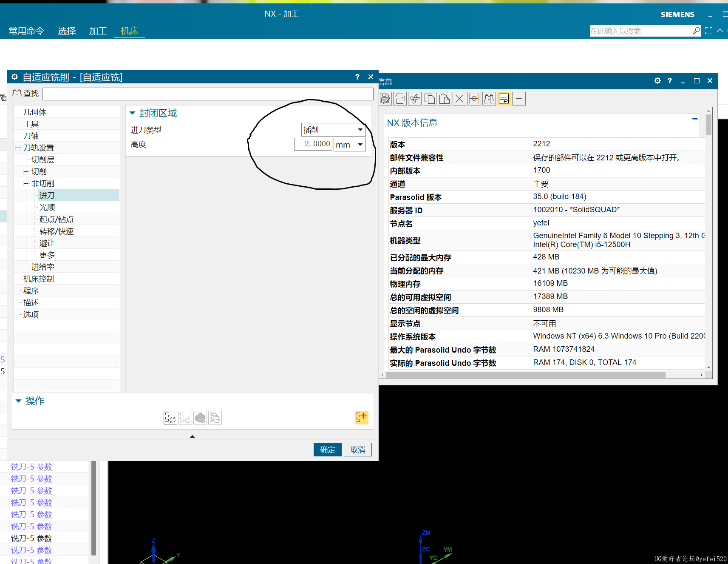Select 转移/快速 under 非切削
Viewport: 728px width, 564px height.
57,231
